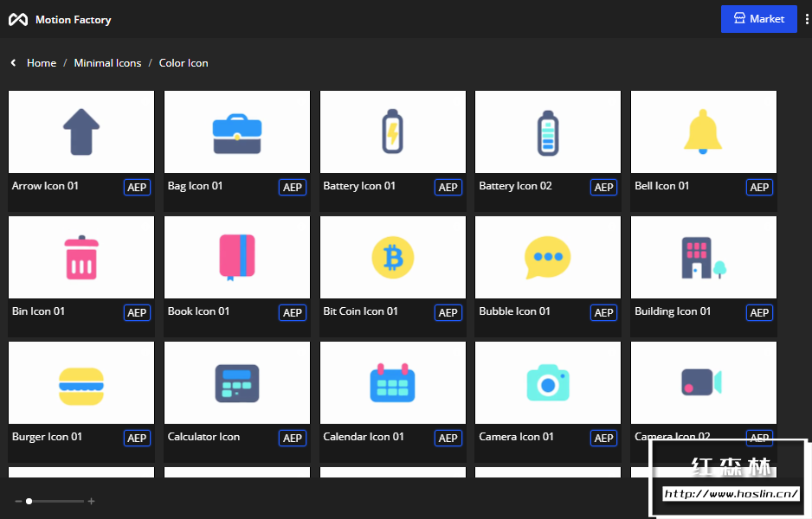Go back with the breadcrumb arrow
The image size is (812, 519).
click(x=14, y=62)
